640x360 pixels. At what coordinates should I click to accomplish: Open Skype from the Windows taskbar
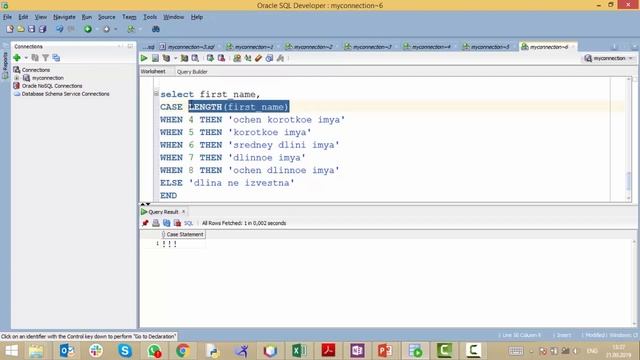tap(125, 351)
